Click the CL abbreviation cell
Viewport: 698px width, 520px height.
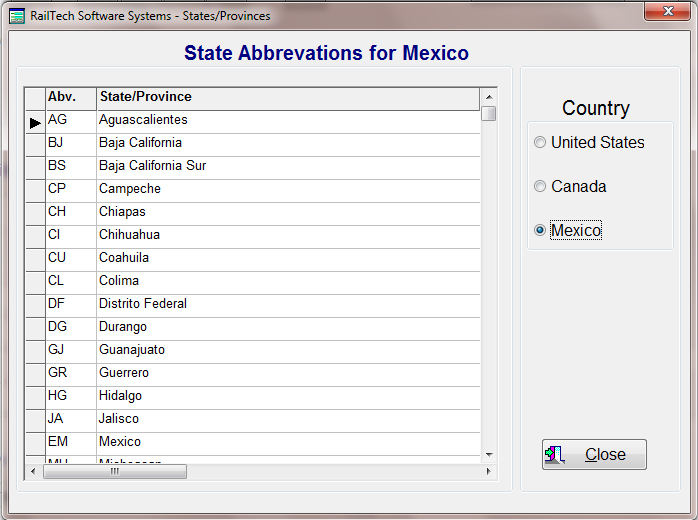71,283
